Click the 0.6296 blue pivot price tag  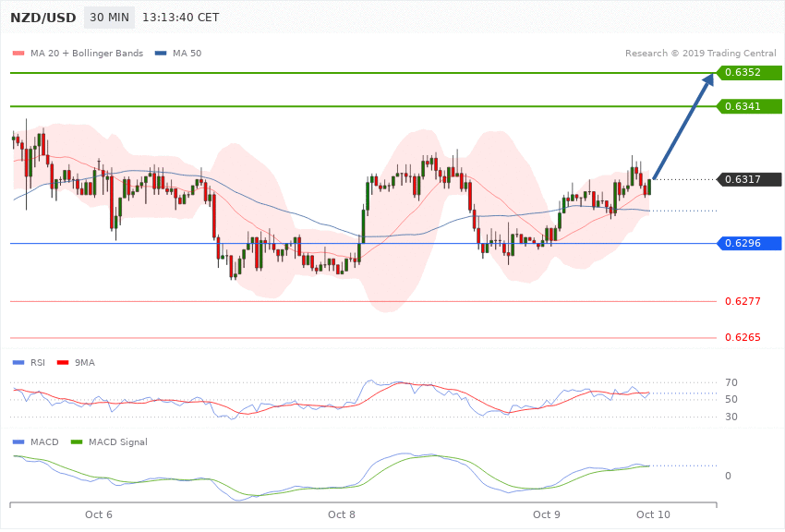pos(749,243)
